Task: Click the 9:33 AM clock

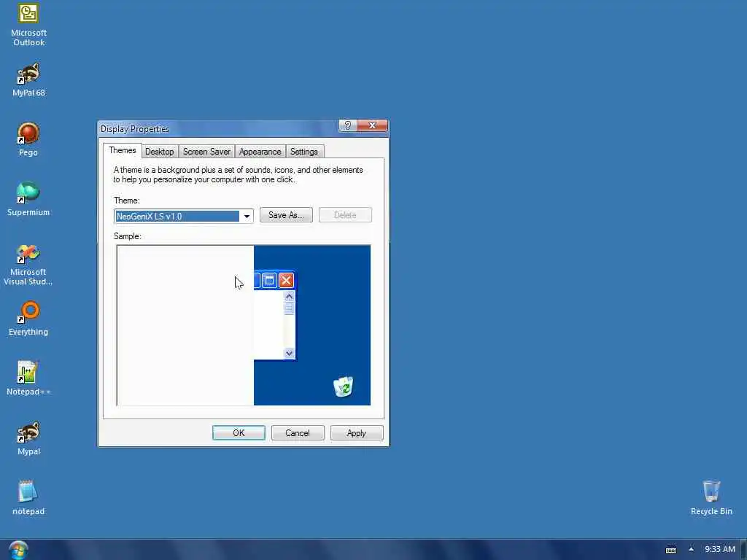Action: tap(720, 550)
